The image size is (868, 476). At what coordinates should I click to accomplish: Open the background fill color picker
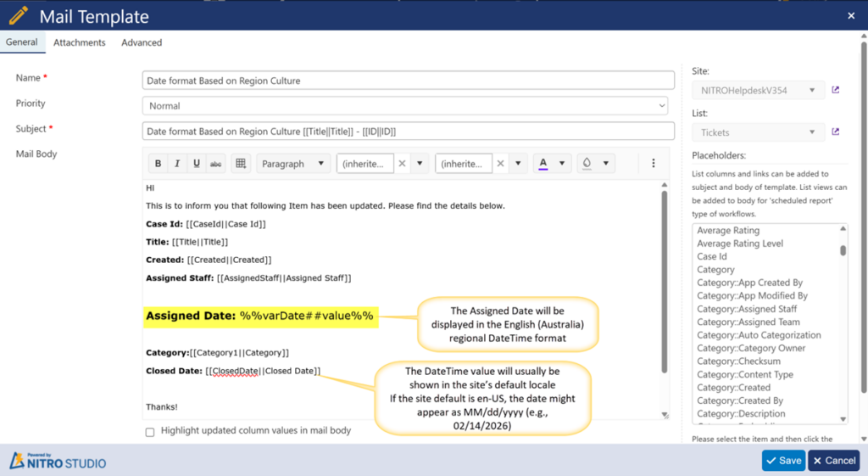point(597,164)
